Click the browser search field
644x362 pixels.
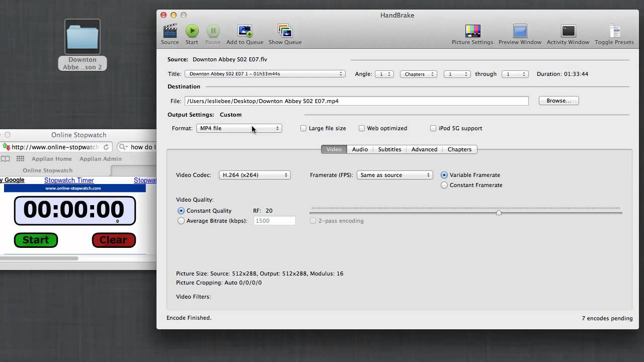pyautogui.click(x=137, y=147)
